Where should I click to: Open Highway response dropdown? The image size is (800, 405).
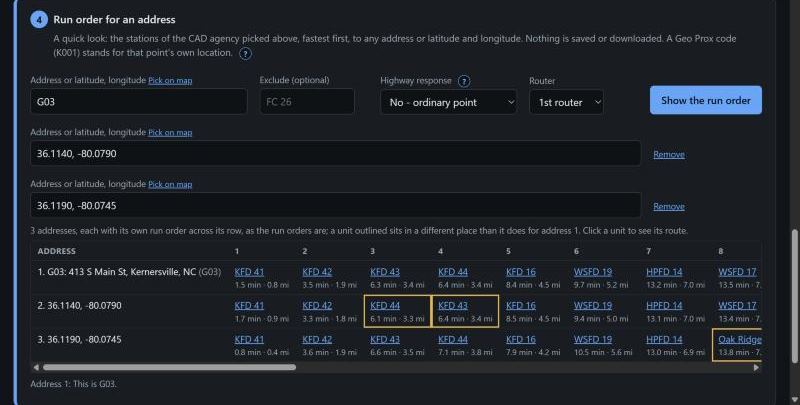(x=448, y=102)
